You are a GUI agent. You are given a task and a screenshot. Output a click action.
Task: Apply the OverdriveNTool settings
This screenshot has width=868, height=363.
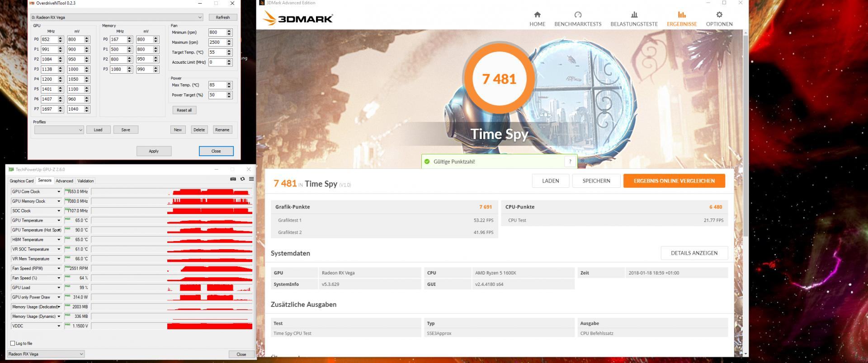[x=154, y=151]
